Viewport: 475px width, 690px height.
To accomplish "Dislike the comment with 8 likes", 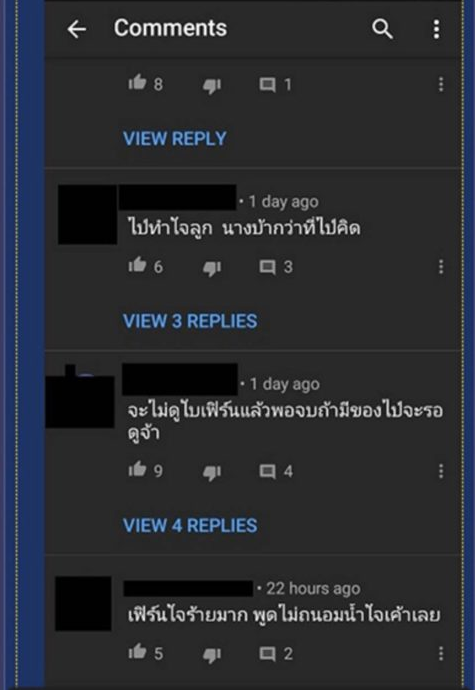I will click(x=212, y=85).
